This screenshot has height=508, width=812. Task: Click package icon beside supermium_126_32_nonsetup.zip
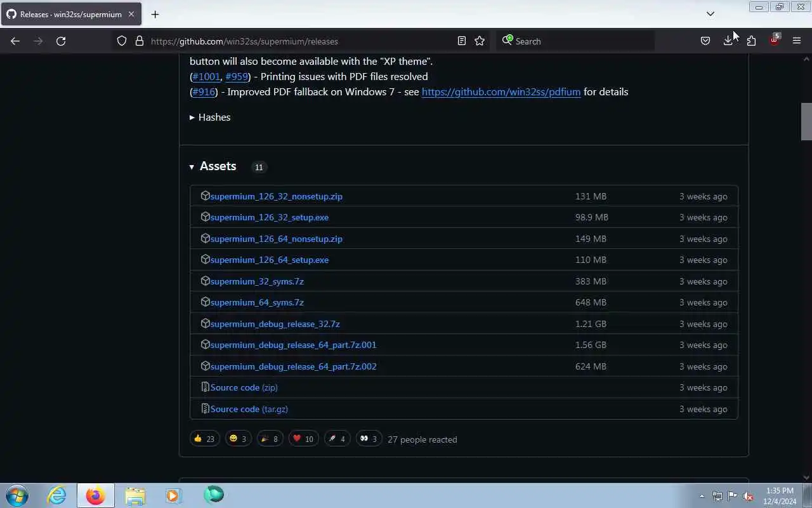tap(205, 196)
